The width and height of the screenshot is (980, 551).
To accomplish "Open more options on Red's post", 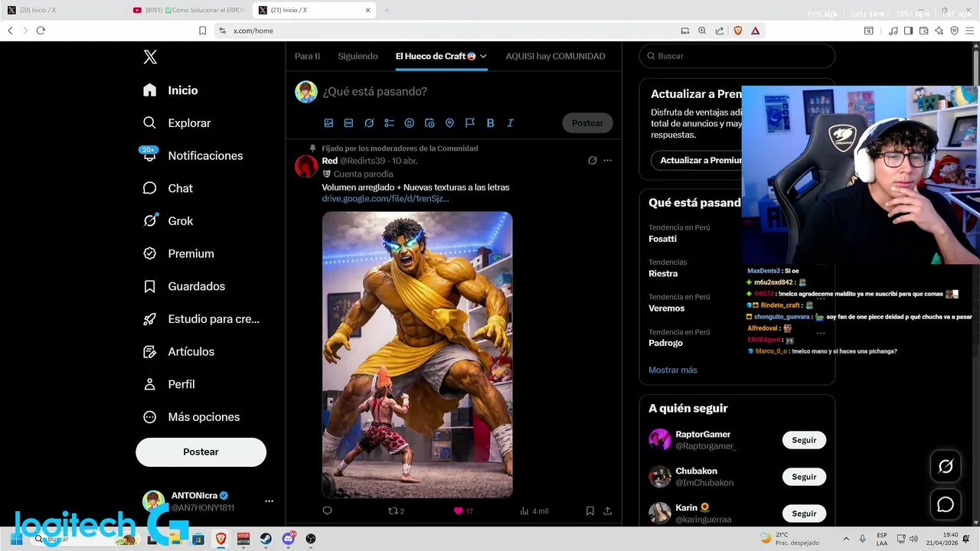I will 607,161.
